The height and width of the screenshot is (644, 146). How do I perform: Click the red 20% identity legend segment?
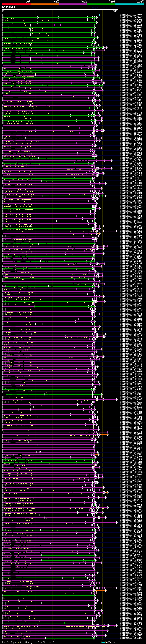click(16, 4)
